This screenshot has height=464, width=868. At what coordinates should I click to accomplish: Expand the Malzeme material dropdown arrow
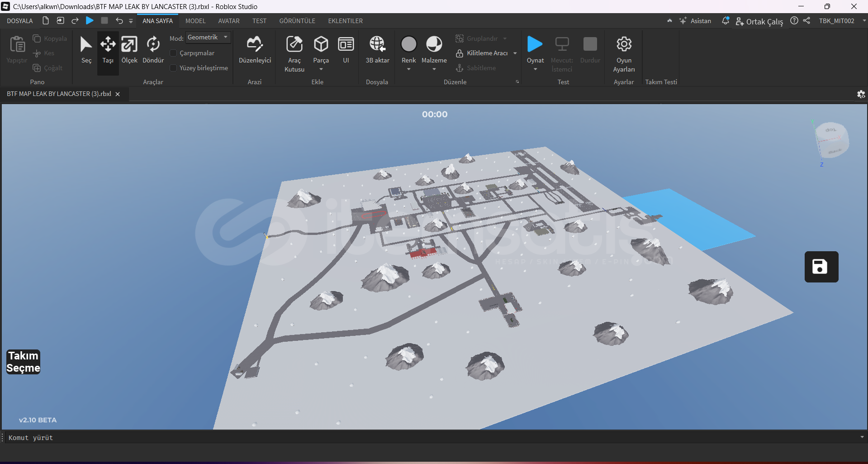(x=434, y=69)
